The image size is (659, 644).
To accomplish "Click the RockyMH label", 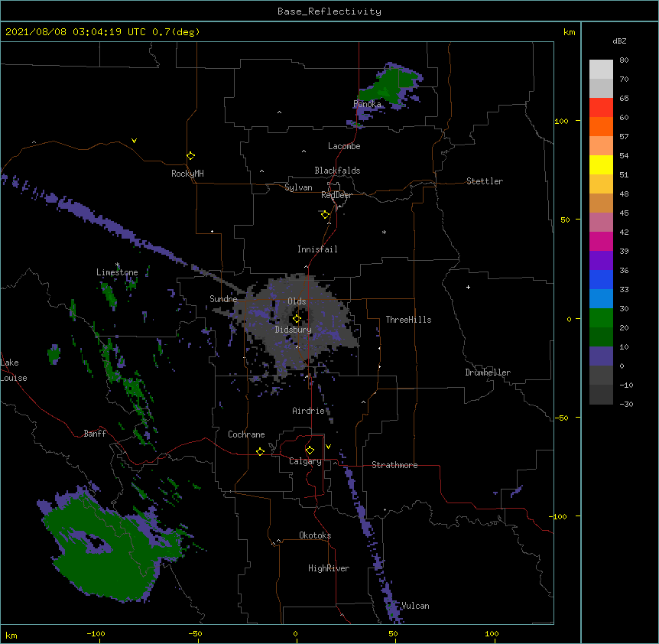I will tap(187, 174).
